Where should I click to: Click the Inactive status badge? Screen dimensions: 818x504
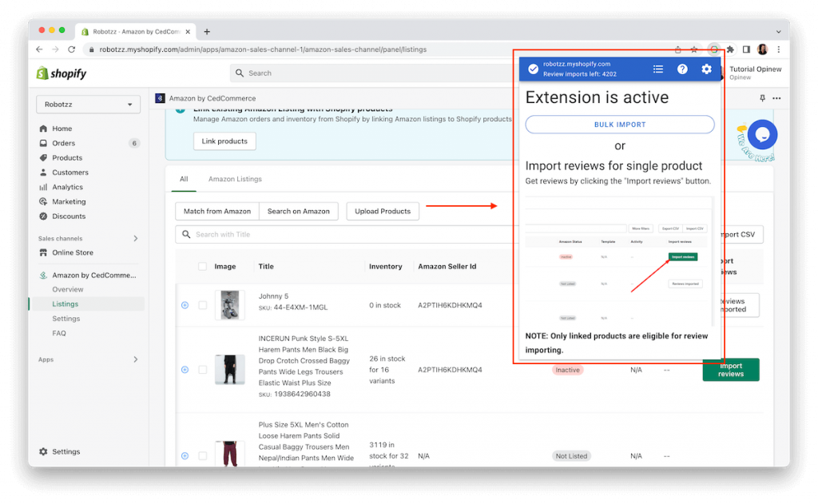tap(567, 370)
